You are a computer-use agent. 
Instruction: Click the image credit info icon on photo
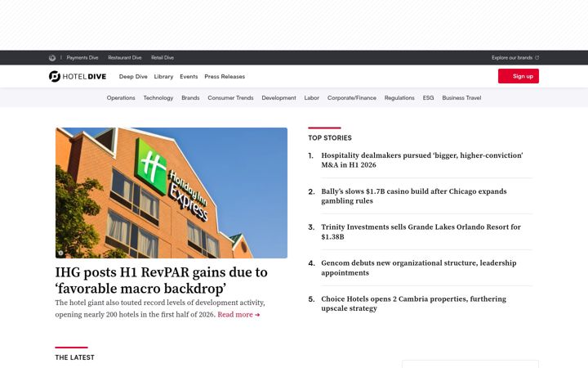60,253
